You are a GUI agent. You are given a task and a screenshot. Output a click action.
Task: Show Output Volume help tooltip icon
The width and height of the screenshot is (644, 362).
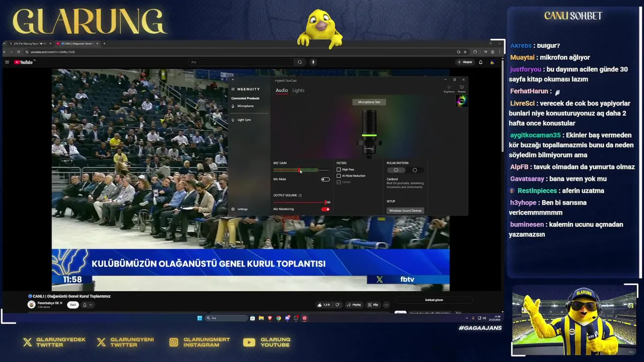tap(300, 196)
